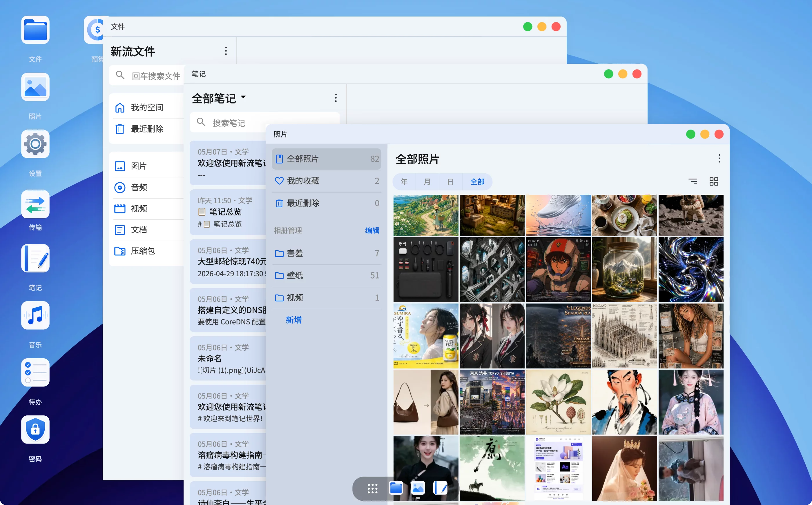Open the Files app on the desktop
Image resolution: width=812 pixels, height=505 pixels.
pyautogui.click(x=35, y=30)
